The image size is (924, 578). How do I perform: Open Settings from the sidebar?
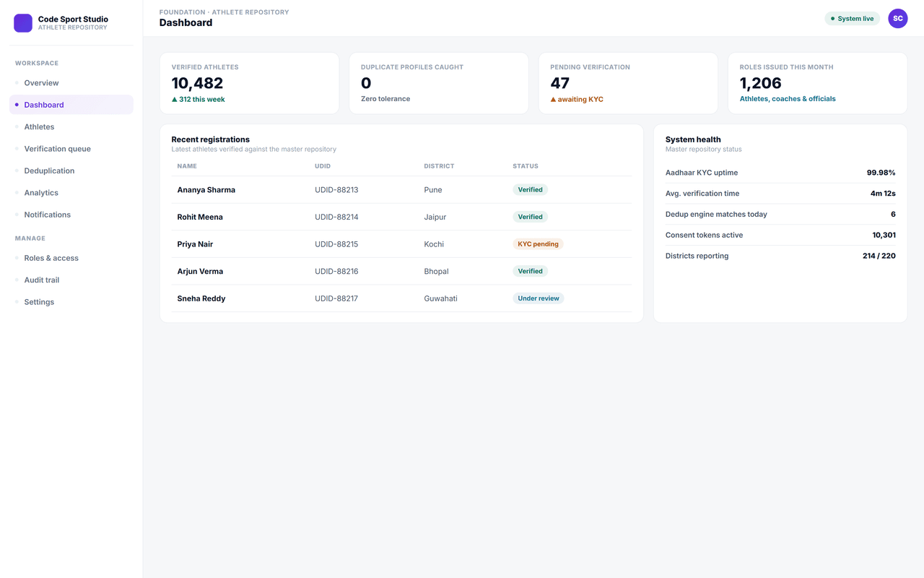(71, 302)
